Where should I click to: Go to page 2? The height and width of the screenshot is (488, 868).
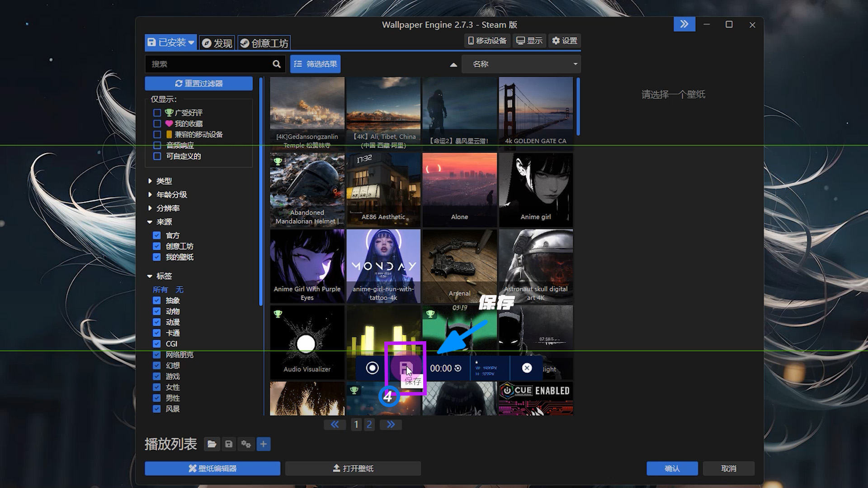369,424
